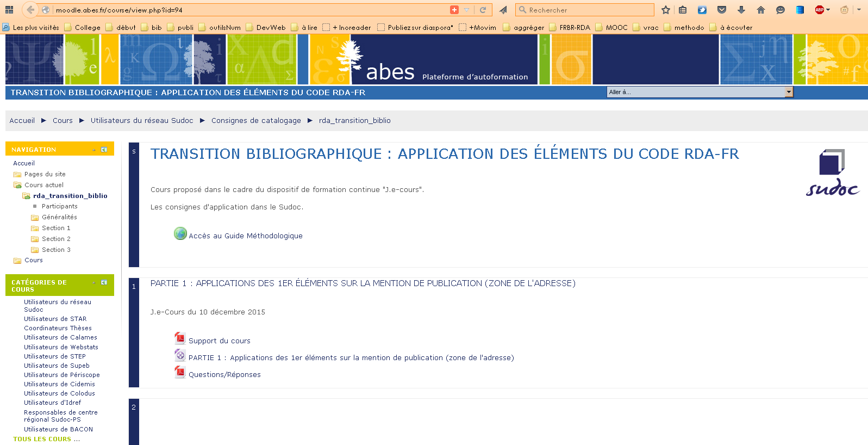Open the downloads arrow icon
This screenshot has width=868, height=445.
[x=741, y=10]
